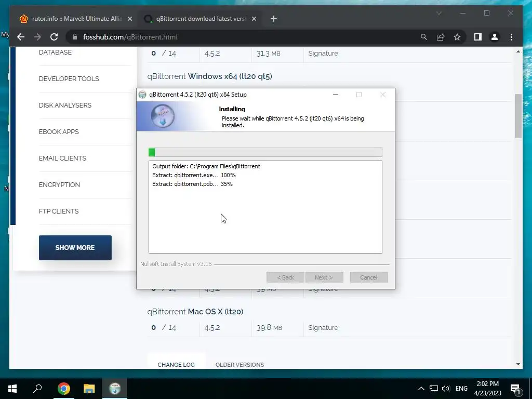532x399 pixels.
Task: Switch to the rutor.info tab
Action: pyautogui.click(x=76, y=19)
